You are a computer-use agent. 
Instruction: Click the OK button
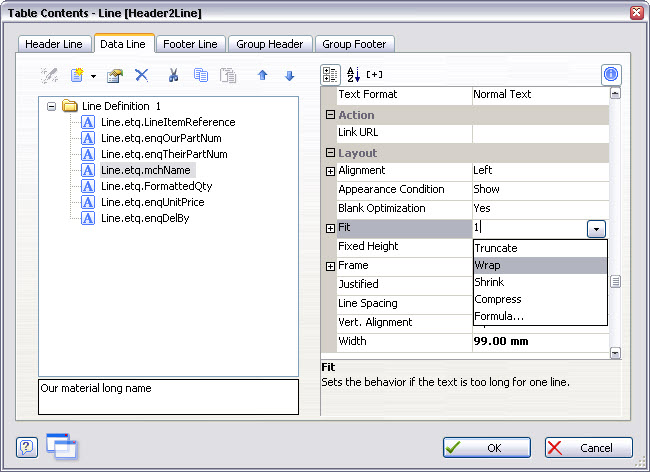point(487,448)
